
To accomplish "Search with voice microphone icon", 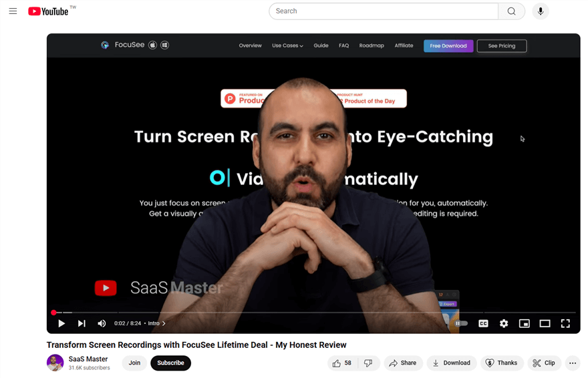I will [x=541, y=11].
